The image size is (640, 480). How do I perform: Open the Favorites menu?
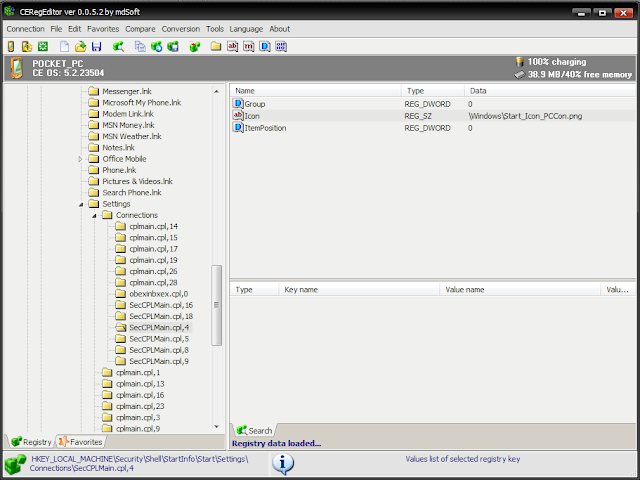[x=102, y=29]
